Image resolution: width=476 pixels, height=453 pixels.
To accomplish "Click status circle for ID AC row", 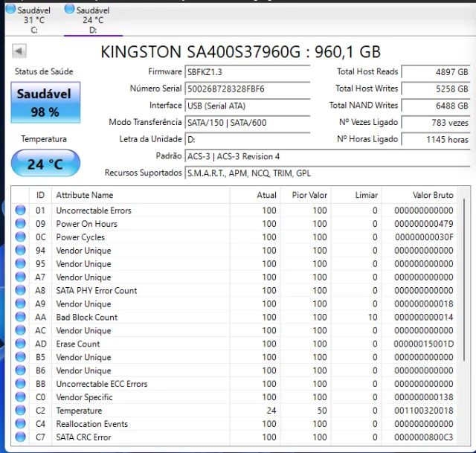I will tap(20, 330).
